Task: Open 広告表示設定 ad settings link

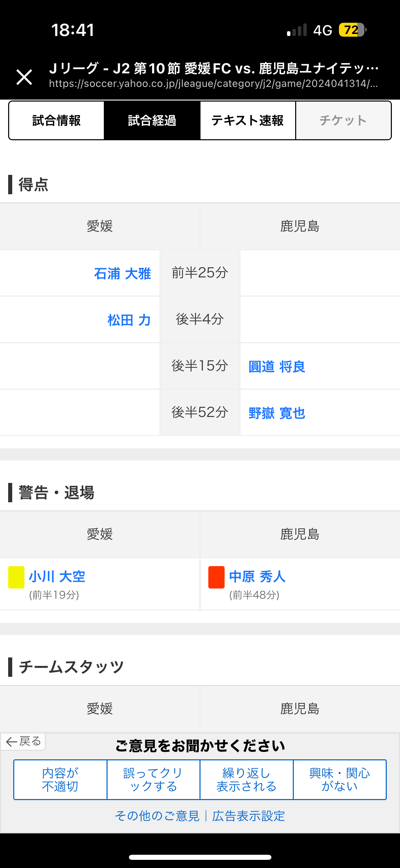Action: [249, 816]
